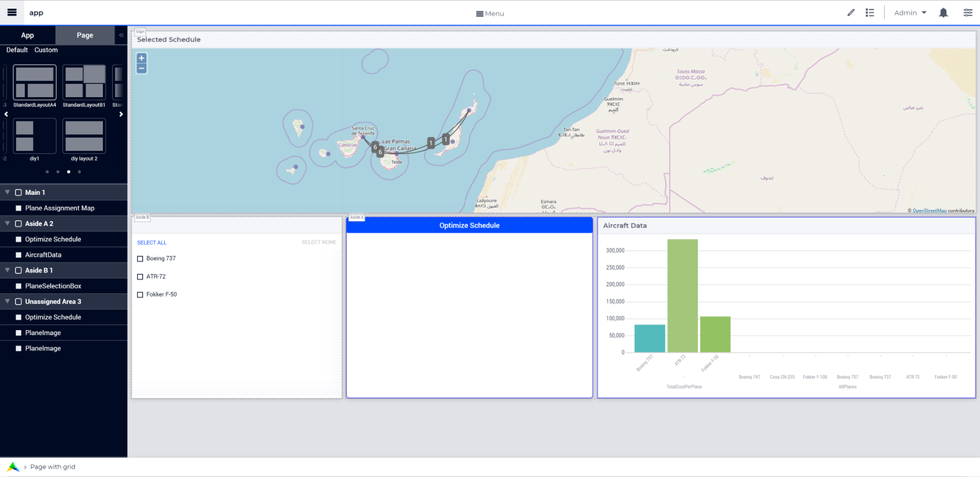
Task: Click the teal Boeing 737 chart bar
Action: coord(649,338)
